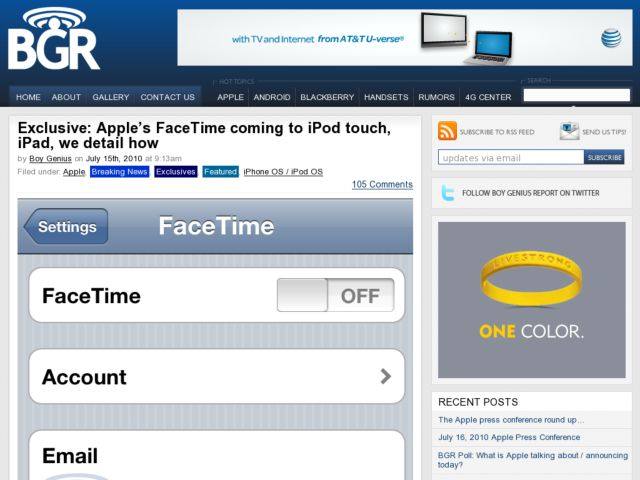Screen dimensions: 640x480
Task: Open the 105 Comments link
Action: [382, 185]
